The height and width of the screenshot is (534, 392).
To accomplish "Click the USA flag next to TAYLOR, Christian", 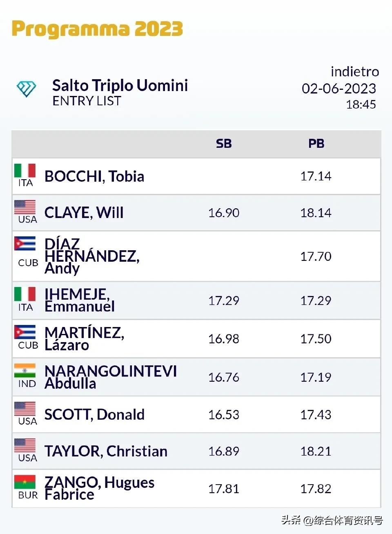I will [x=25, y=446].
